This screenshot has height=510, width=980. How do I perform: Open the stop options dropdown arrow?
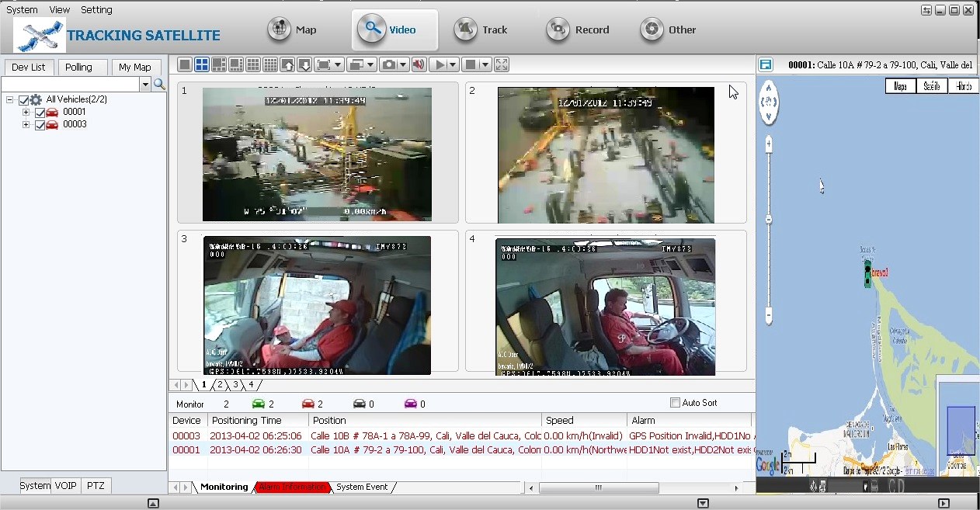pos(485,64)
